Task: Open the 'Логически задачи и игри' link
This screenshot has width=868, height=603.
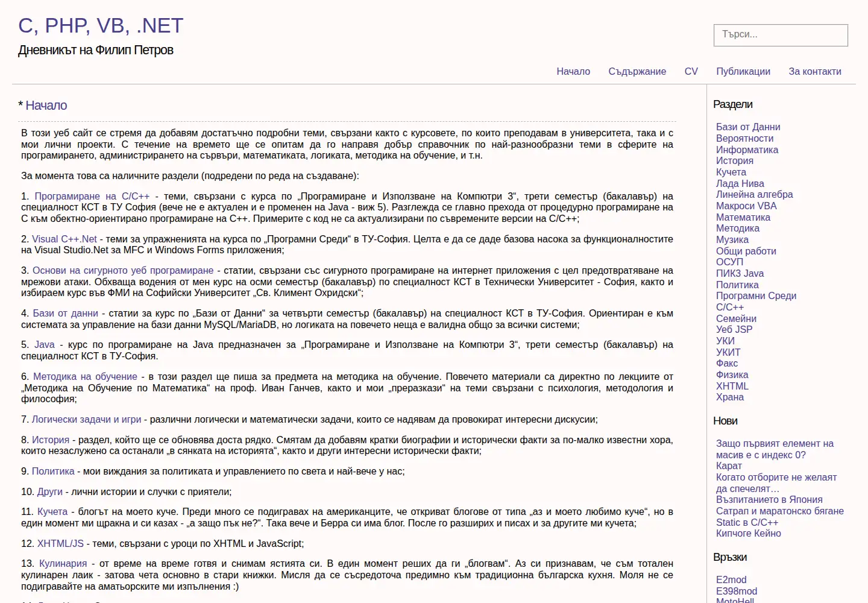Action: click(x=86, y=419)
